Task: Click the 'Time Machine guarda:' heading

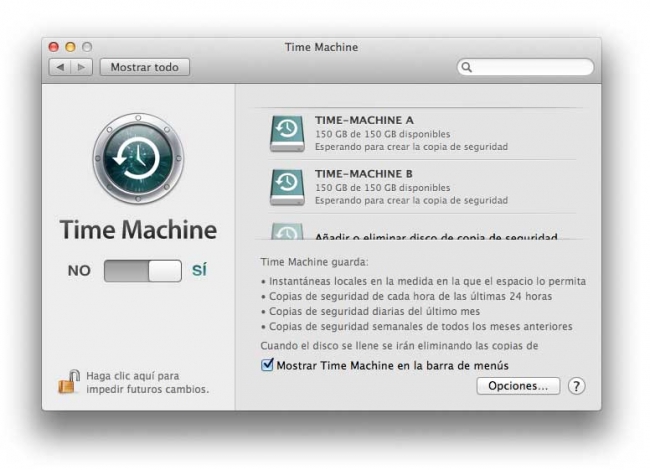Action: click(314, 262)
